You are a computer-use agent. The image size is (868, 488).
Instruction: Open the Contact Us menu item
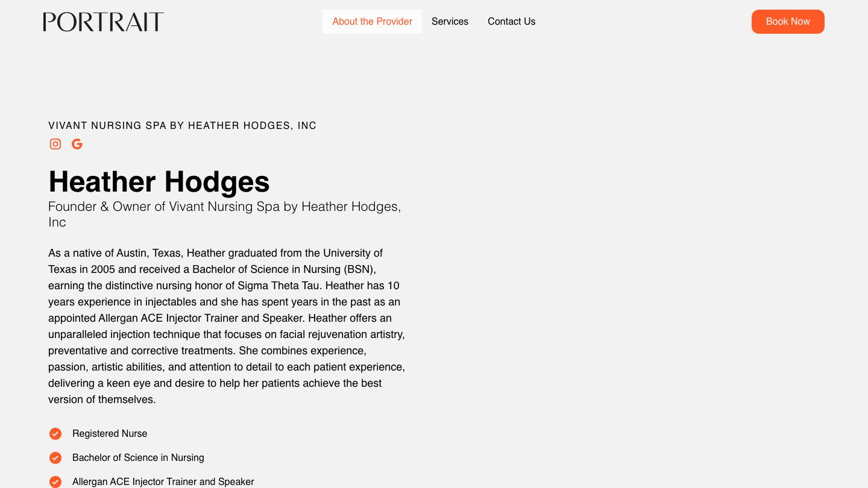pyautogui.click(x=511, y=22)
